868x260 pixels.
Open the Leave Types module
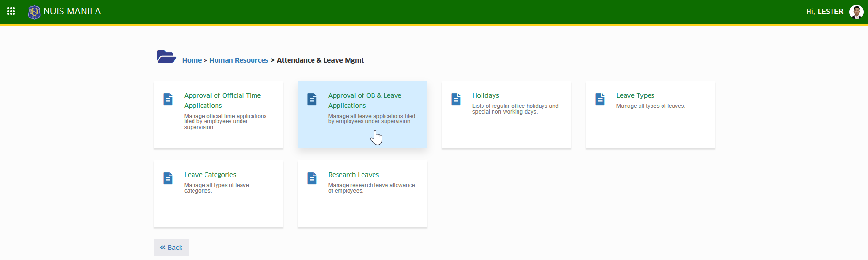click(x=635, y=95)
